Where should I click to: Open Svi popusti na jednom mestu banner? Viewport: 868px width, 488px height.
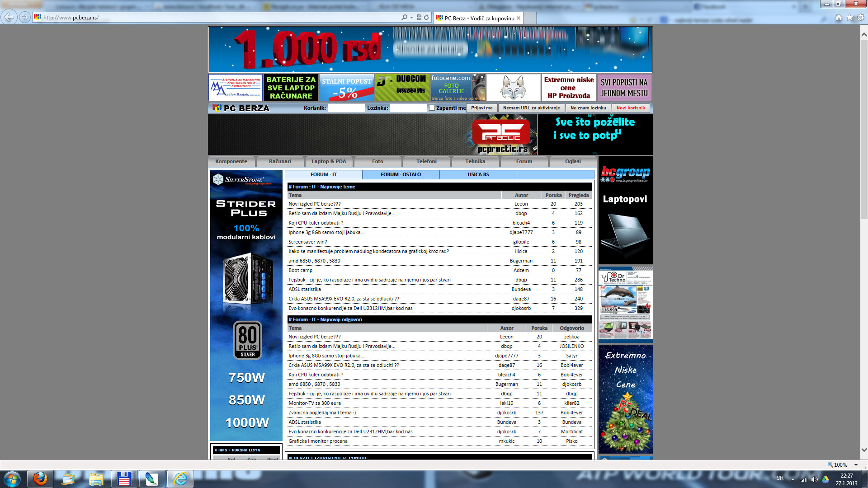[624, 88]
